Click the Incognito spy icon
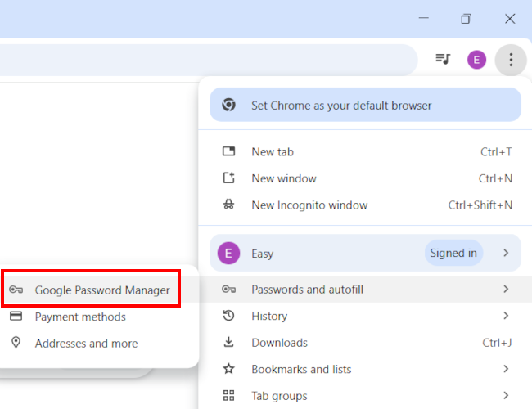Image resolution: width=532 pixels, height=409 pixels. pyautogui.click(x=228, y=204)
